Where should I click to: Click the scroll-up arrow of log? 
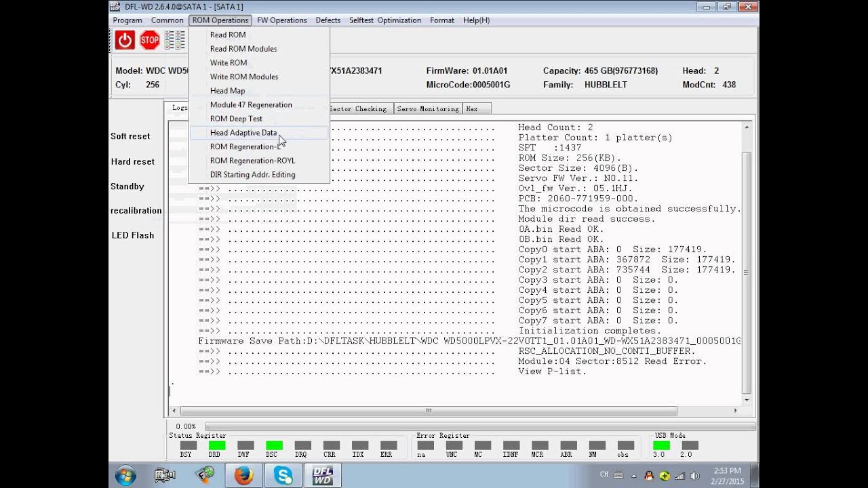(x=747, y=127)
